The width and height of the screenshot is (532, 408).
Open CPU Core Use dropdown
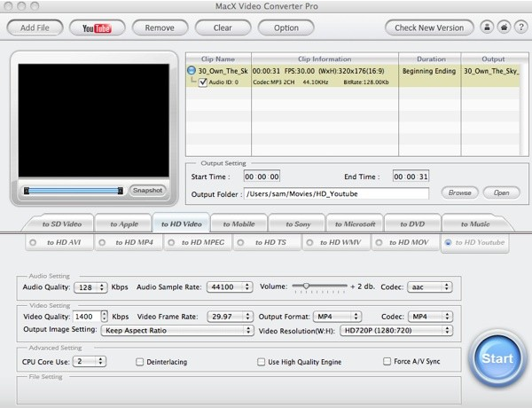[x=90, y=362]
